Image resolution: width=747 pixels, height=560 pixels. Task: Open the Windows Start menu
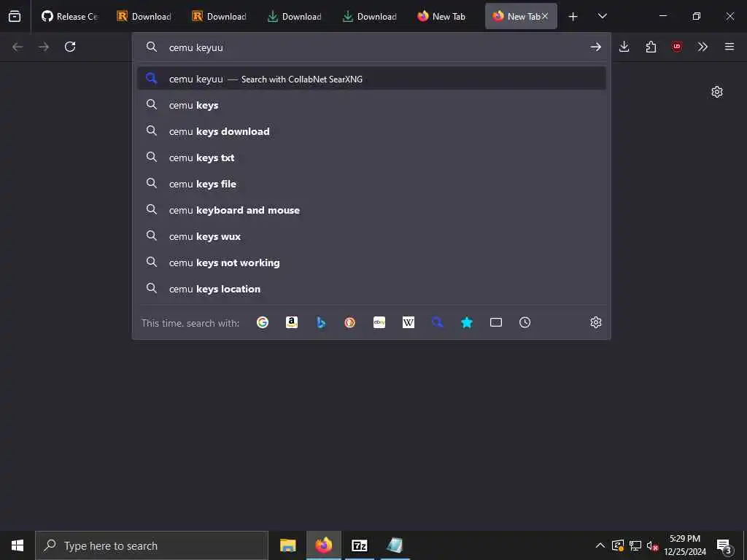pyautogui.click(x=18, y=545)
